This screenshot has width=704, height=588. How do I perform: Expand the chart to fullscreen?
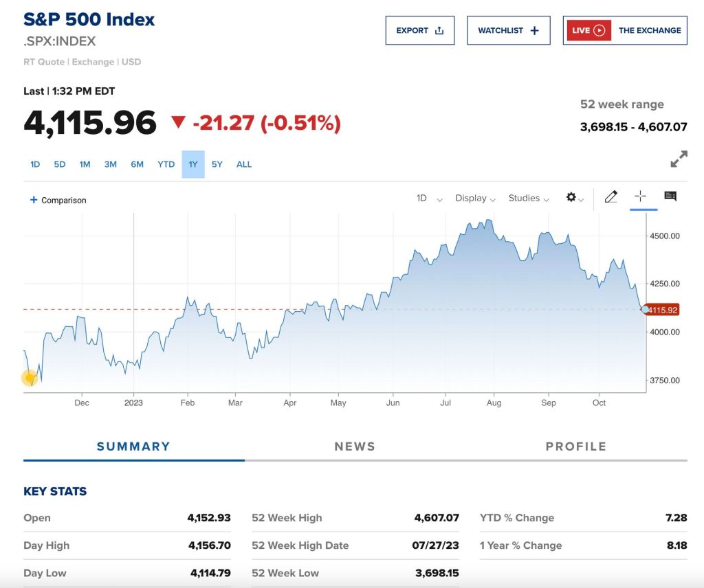point(679,159)
